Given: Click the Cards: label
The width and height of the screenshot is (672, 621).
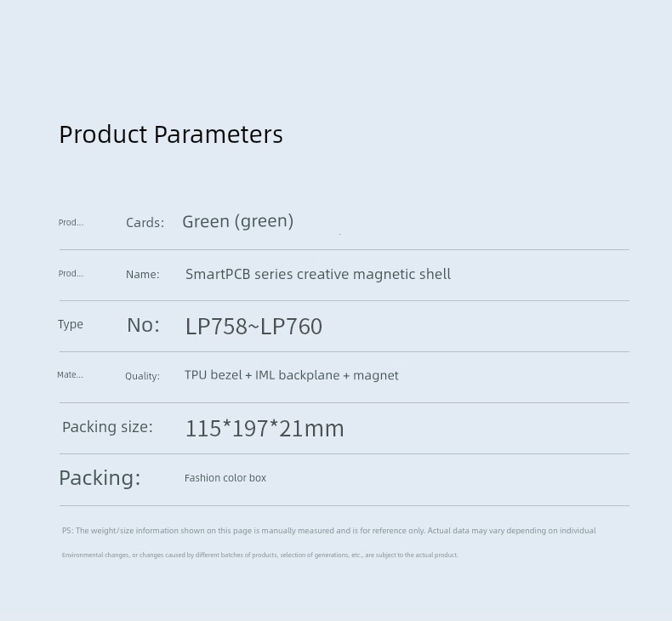Looking at the screenshot, I should point(145,222).
